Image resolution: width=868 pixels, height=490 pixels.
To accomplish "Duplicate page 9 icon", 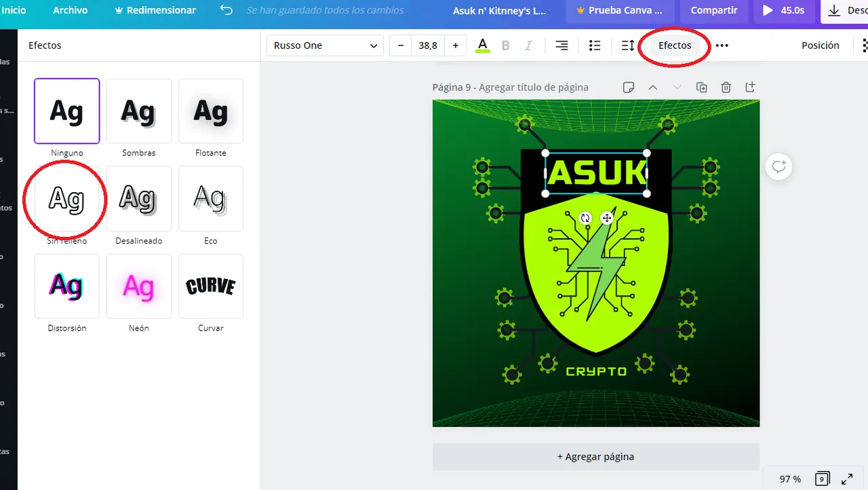I will [702, 88].
